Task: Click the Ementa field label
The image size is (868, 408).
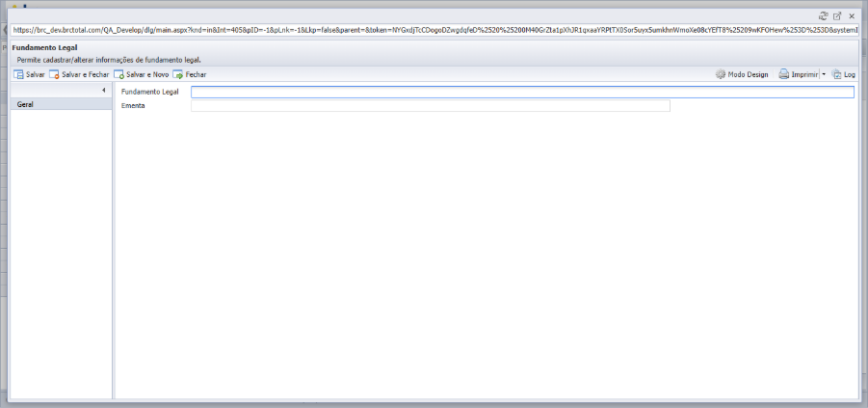Action: (x=133, y=106)
